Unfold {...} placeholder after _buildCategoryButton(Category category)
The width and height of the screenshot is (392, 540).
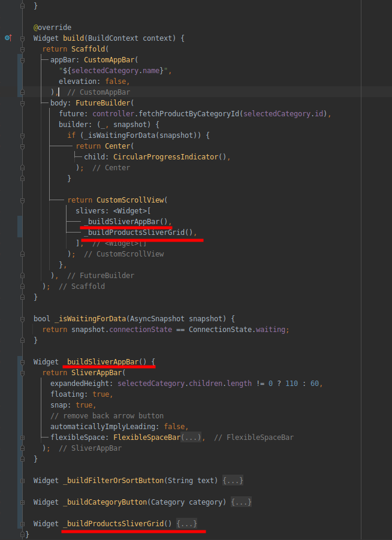point(241,502)
